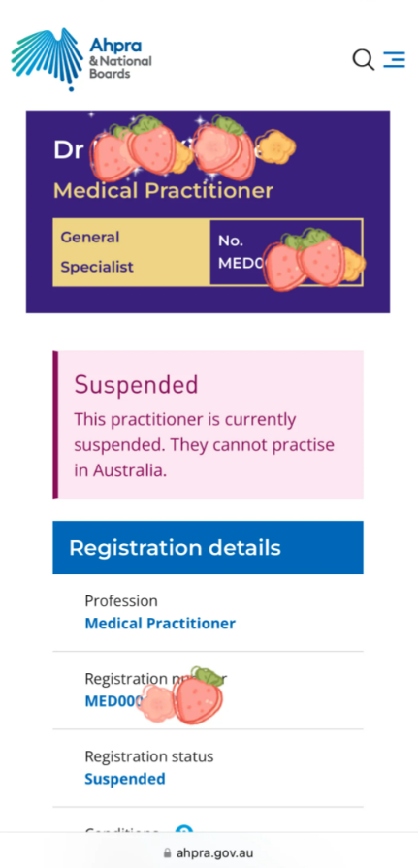Click the No. MED0 number box
418x868 pixels.
point(286,252)
